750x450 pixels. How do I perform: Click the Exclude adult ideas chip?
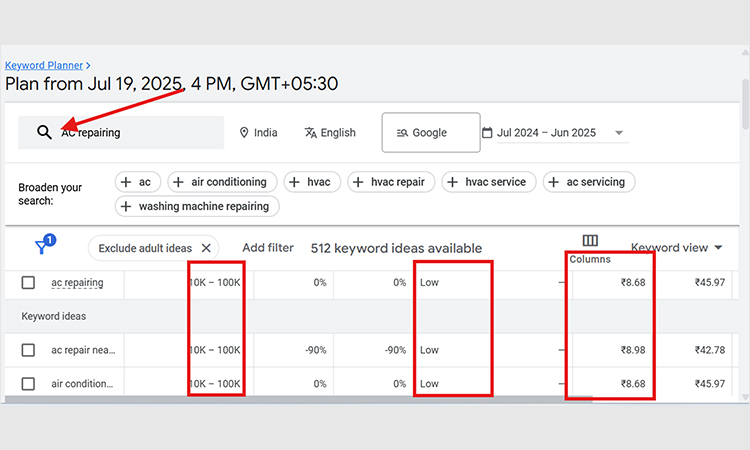click(x=154, y=248)
